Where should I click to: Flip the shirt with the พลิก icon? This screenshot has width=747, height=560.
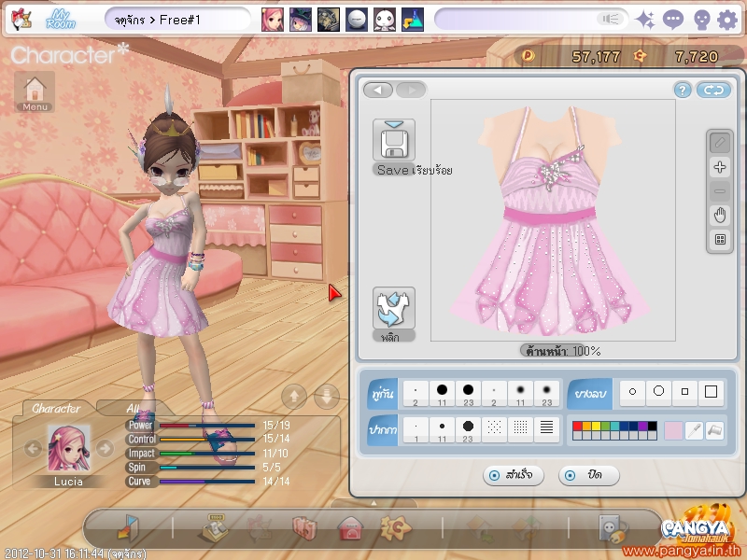point(393,308)
